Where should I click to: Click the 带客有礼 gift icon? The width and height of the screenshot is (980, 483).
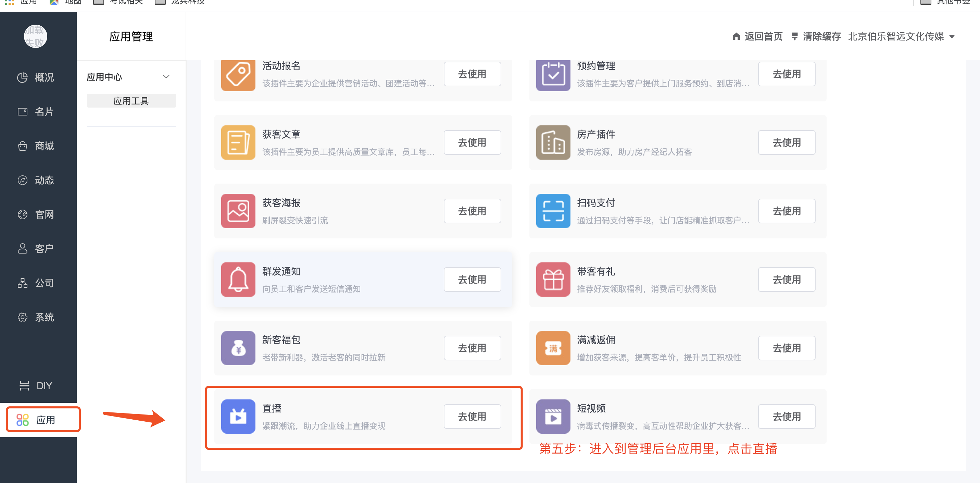pyautogui.click(x=553, y=280)
